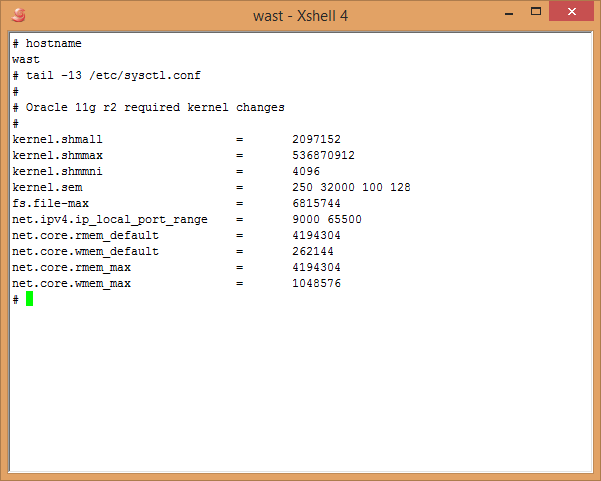The width and height of the screenshot is (601, 481).
Task: Click the kernel.sem value '250 32000 100 128'
Action: point(351,187)
